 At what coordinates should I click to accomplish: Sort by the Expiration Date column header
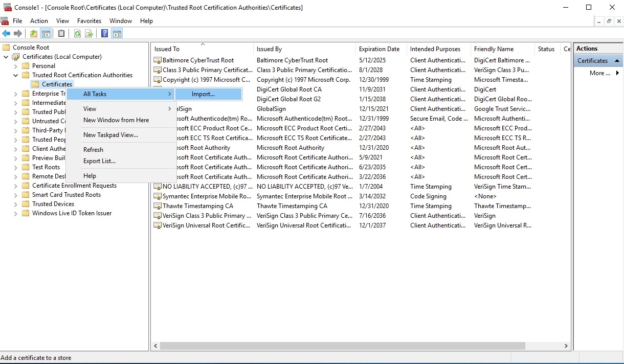point(379,49)
